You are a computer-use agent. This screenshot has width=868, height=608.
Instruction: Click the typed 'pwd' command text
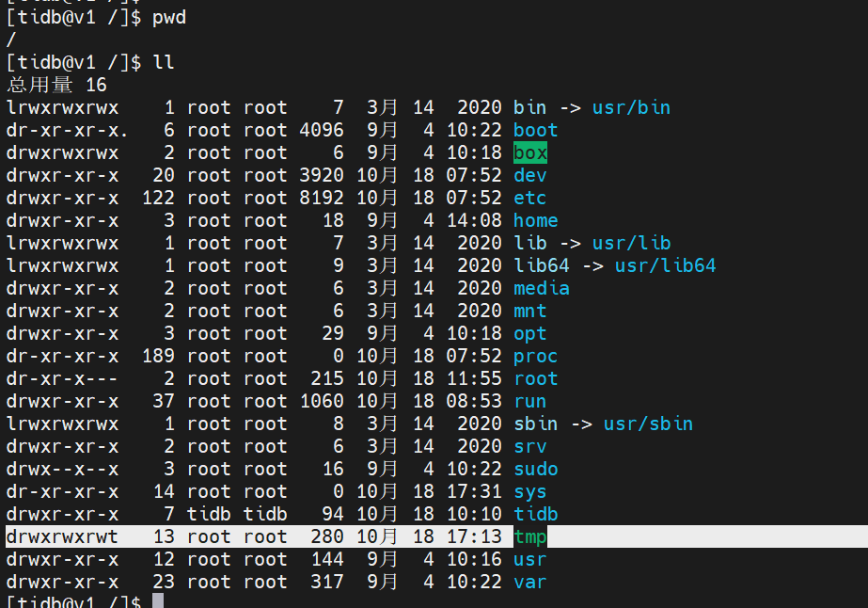[x=169, y=18]
